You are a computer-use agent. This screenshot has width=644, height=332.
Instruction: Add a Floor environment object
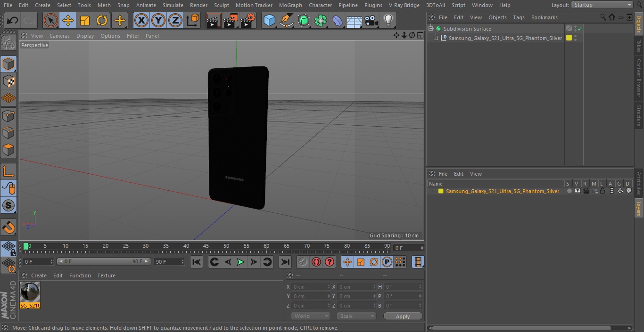pyautogui.click(x=354, y=20)
